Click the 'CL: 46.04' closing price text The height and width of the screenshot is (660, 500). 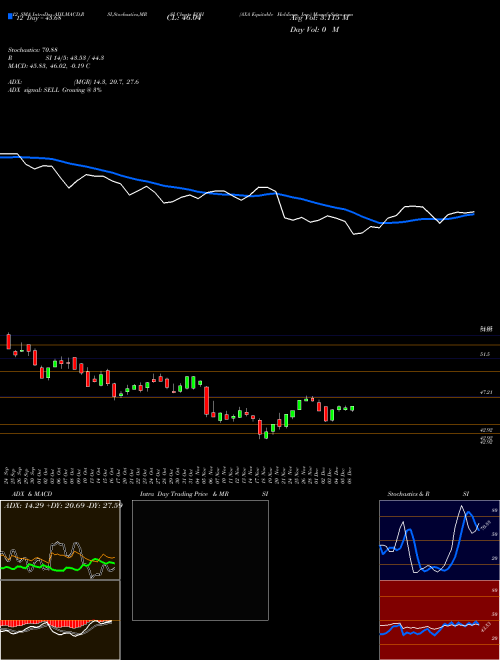[184, 18]
